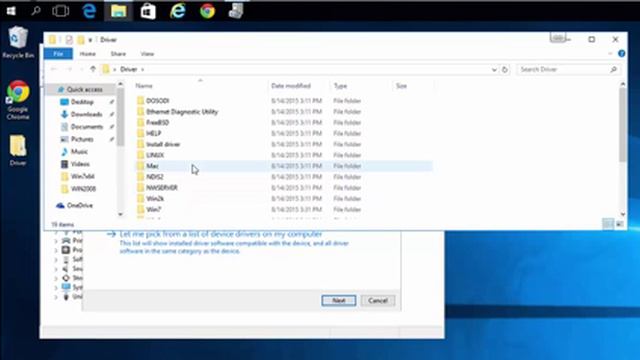This screenshot has height=360, width=640.
Task: Open Task View from the taskbar
Action: (61, 11)
